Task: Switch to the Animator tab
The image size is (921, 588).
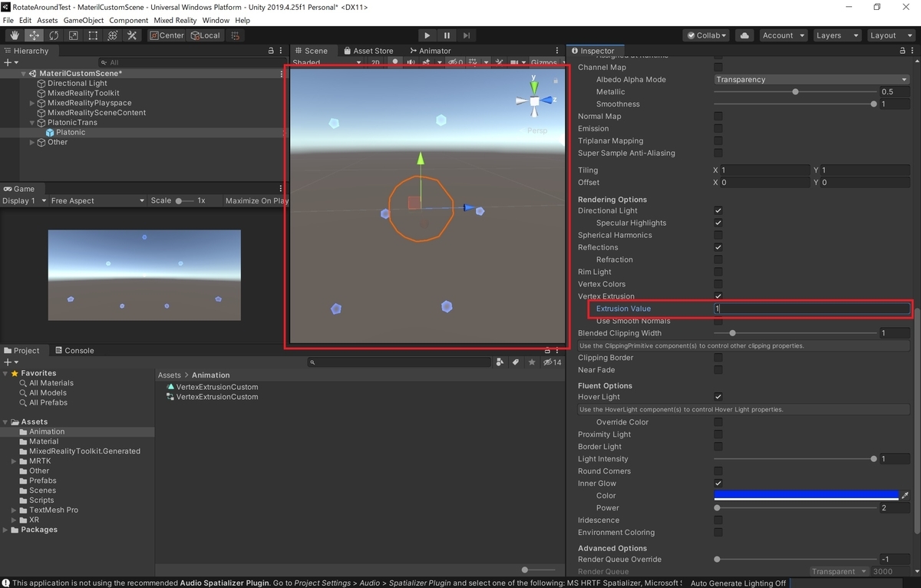Action: (430, 51)
